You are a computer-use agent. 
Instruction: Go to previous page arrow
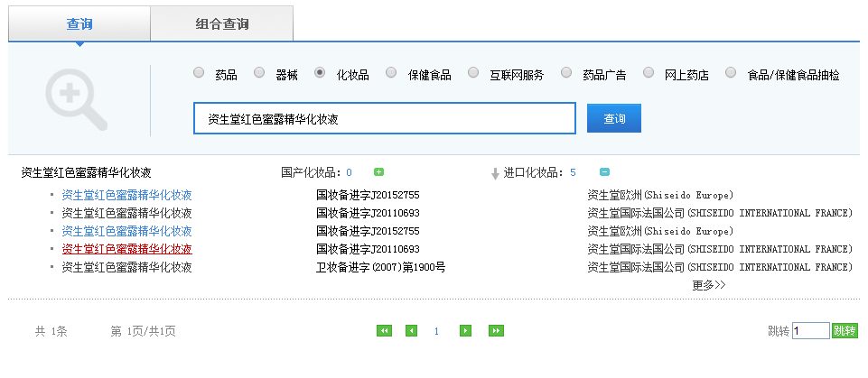(x=411, y=331)
